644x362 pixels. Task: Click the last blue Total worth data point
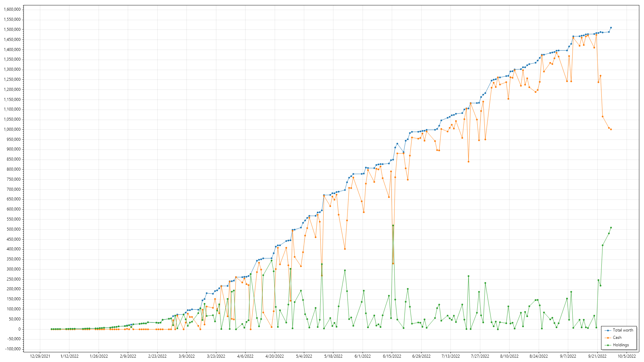611,28
